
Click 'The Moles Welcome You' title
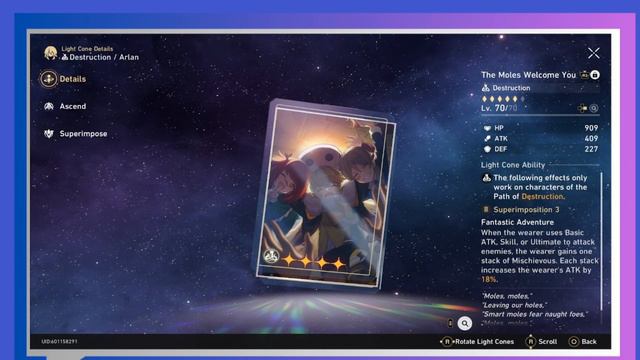point(528,75)
